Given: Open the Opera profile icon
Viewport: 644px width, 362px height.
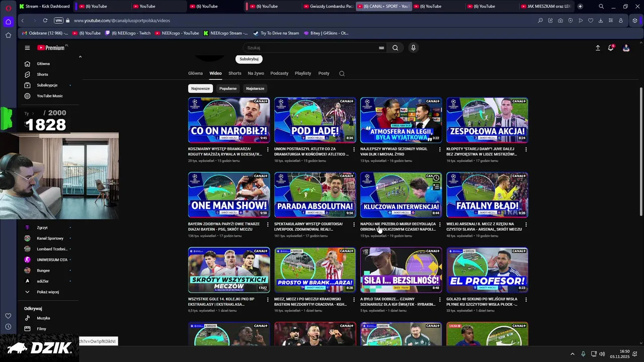Looking at the screenshot, I should coord(621,21).
